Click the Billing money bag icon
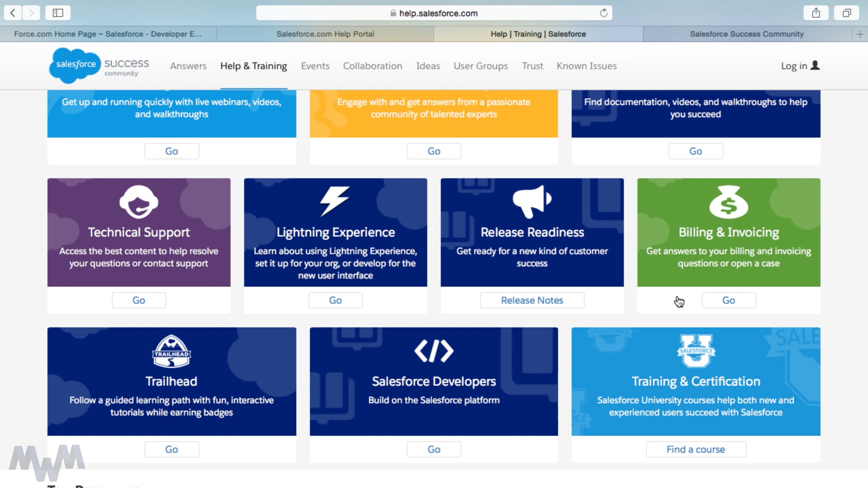The width and height of the screenshot is (868, 488). 728,202
